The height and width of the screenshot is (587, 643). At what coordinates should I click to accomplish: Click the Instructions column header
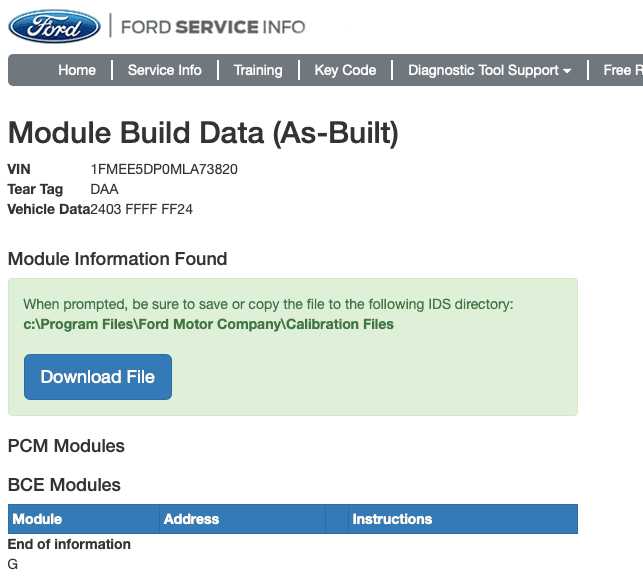(463, 519)
